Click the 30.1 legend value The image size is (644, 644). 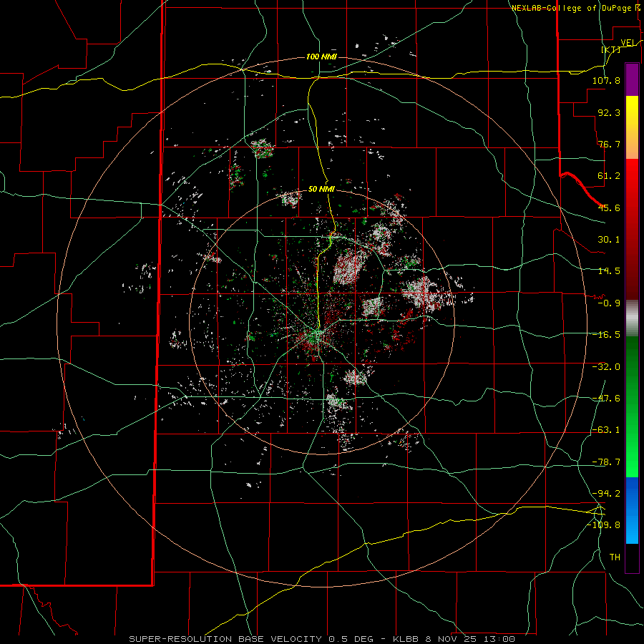[609, 240]
